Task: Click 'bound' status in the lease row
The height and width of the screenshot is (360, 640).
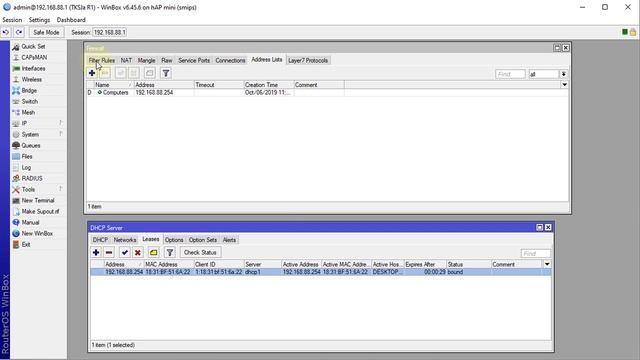Action: [x=455, y=272]
